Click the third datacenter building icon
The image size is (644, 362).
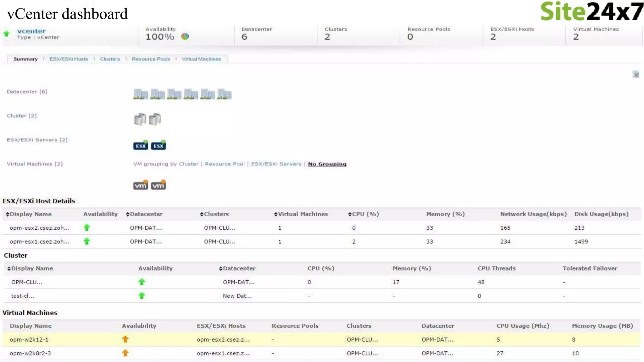[x=174, y=94]
